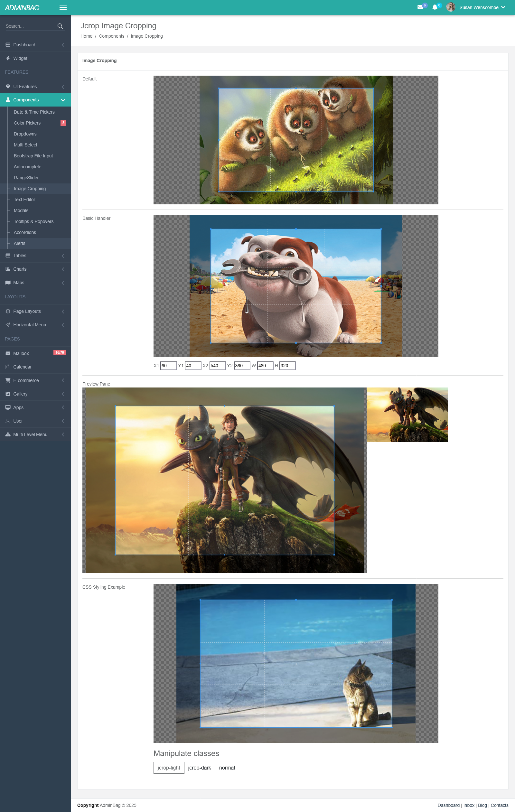The height and width of the screenshot is (812, 515).
Task: Click the Horizontal Menu paper plane icon
Action: pos(8,325)
